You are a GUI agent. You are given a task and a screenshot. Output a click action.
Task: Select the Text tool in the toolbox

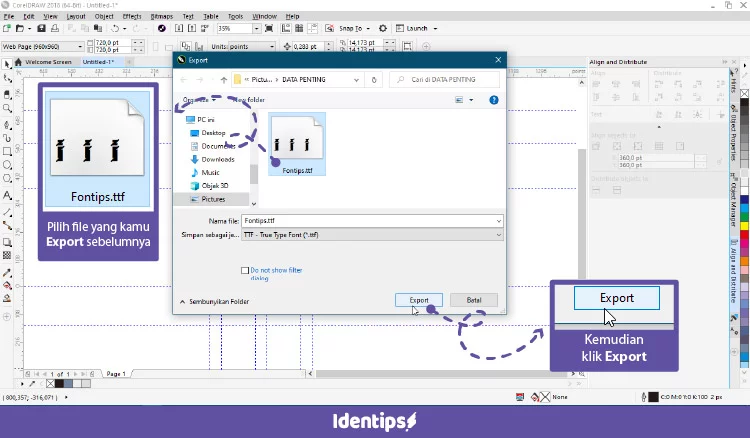coord(7,195)
